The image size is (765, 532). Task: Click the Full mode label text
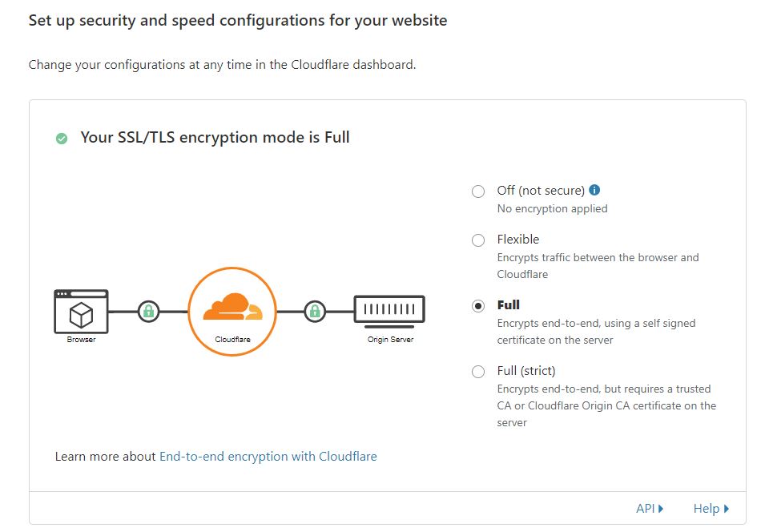(509, 305)
